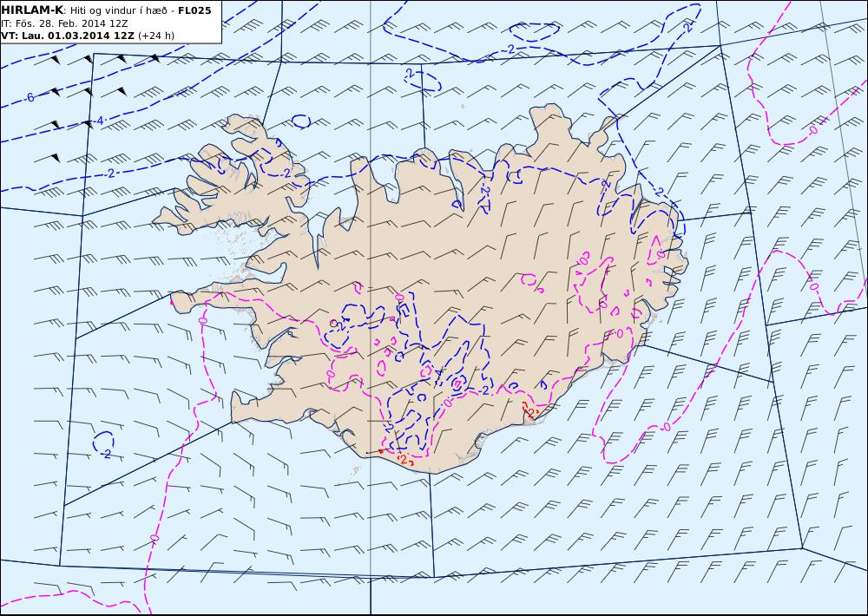Click the (+24 h) forecast offset text
The image size is (868, 616).
coord(155,36)
